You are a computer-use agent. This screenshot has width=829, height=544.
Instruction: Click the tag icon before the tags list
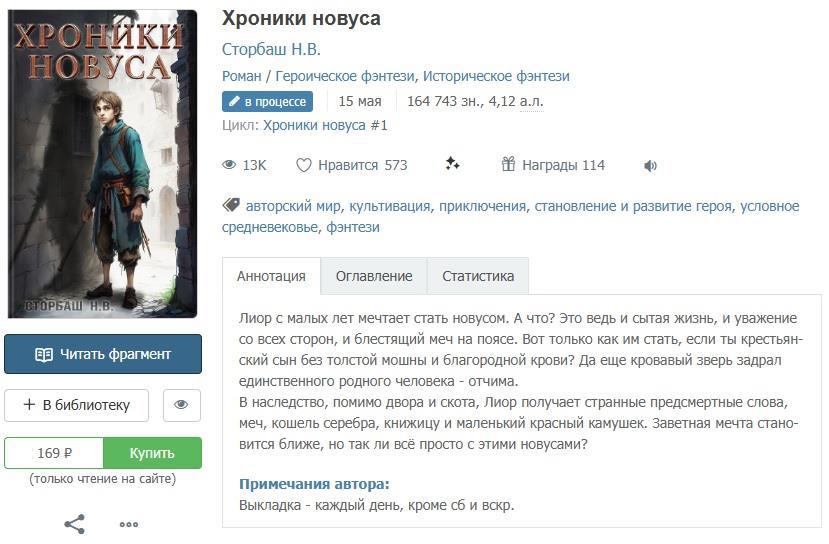tap(231, 205)
